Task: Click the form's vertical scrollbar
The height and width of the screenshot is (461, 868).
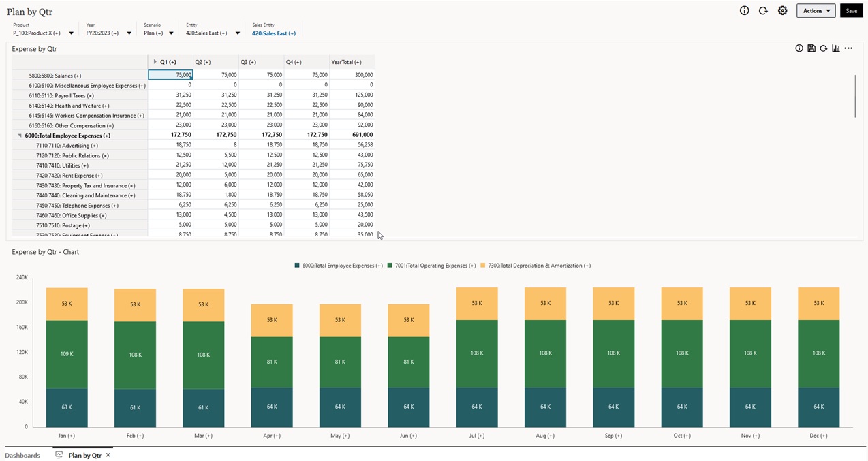Action: click(x=855, y=96)
